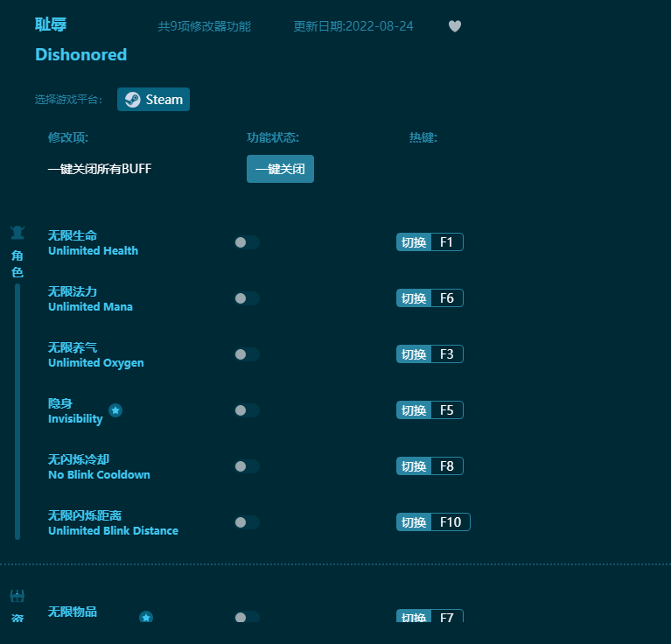Click the resources category basket icon
The image size is (671, 644).
click(17, 596)
